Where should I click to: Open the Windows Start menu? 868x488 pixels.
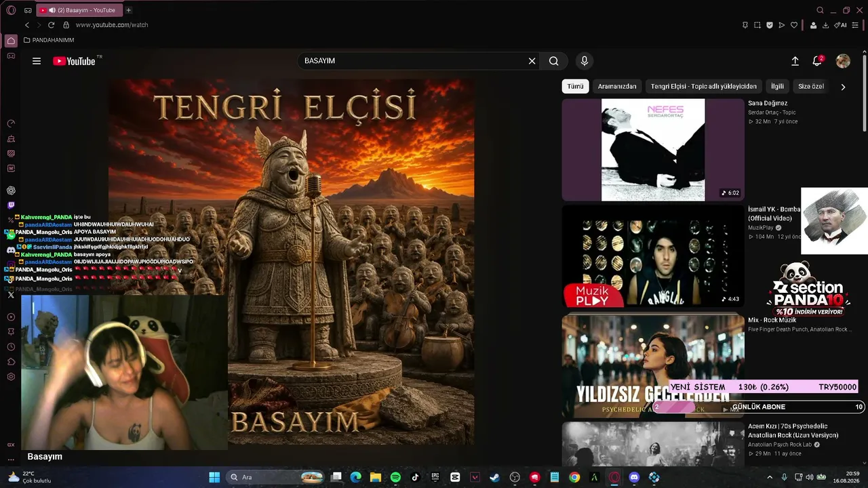tap(214, 477)
